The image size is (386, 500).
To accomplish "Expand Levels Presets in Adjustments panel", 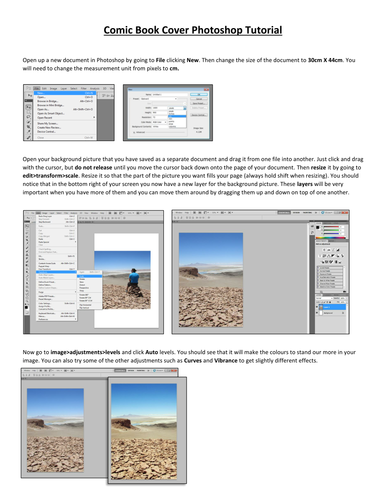I will click(x=318, y=268).
